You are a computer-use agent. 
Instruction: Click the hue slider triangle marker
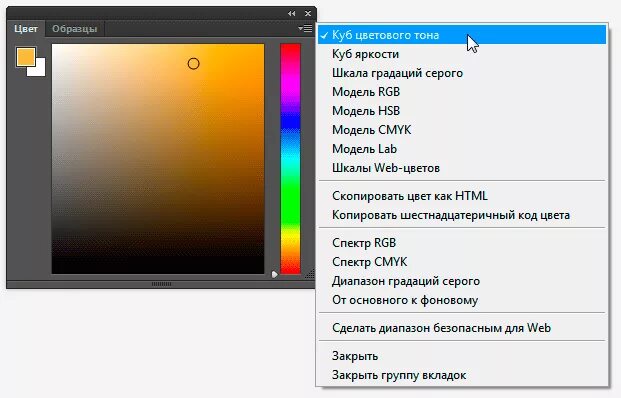point(274,274)
